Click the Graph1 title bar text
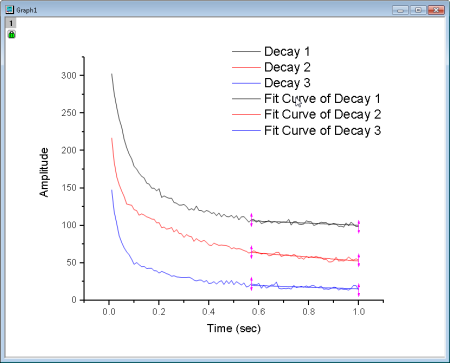450x363 pixels. [27, 10]
